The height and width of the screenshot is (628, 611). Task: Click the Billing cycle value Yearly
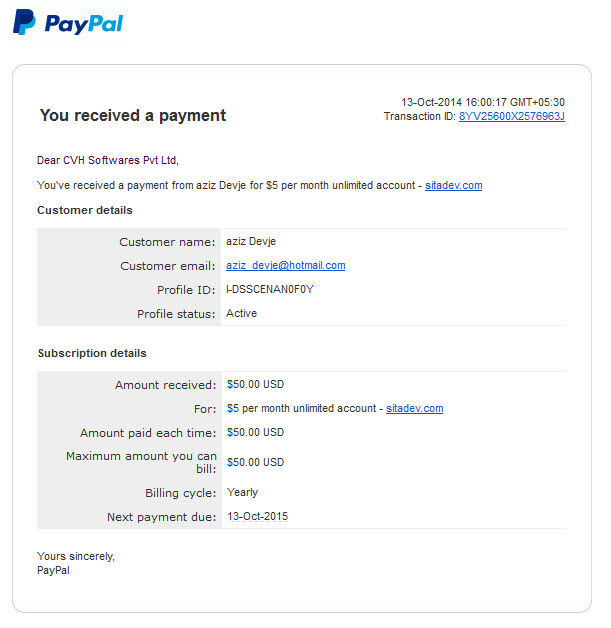click(x=242, y=492)
